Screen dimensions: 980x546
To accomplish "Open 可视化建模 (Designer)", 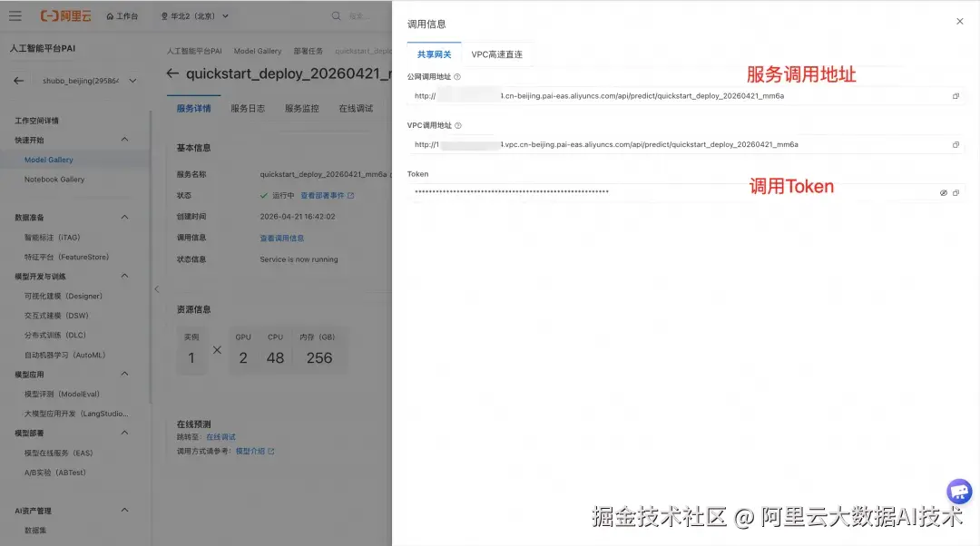I will (64, 296).
